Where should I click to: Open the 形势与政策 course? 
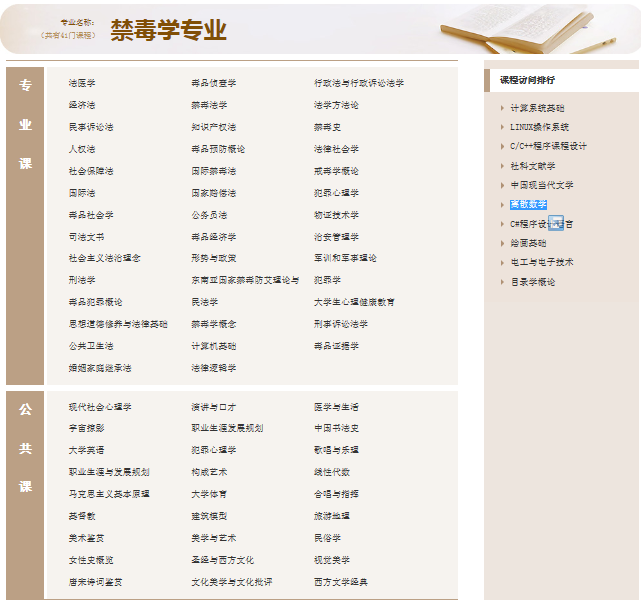(x=213, y=258)
